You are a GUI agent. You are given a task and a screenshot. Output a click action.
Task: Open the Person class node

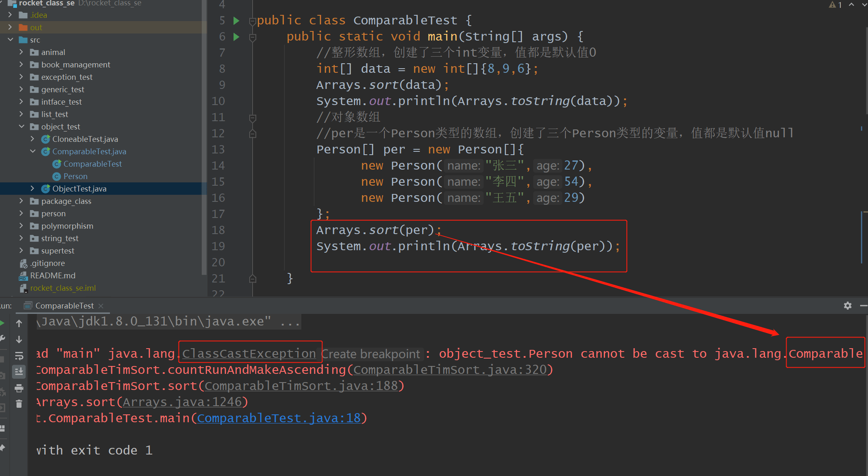point(75,176)
